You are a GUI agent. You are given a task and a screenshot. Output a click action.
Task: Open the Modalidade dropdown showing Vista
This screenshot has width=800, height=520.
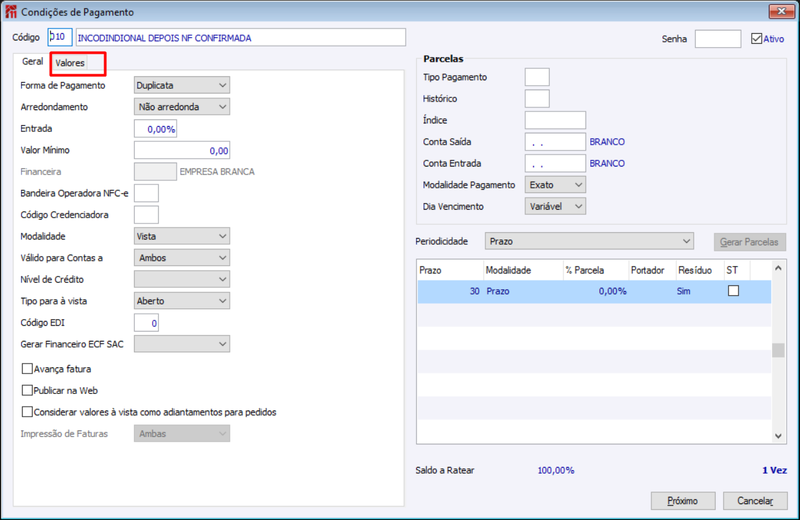pos(182,236)
